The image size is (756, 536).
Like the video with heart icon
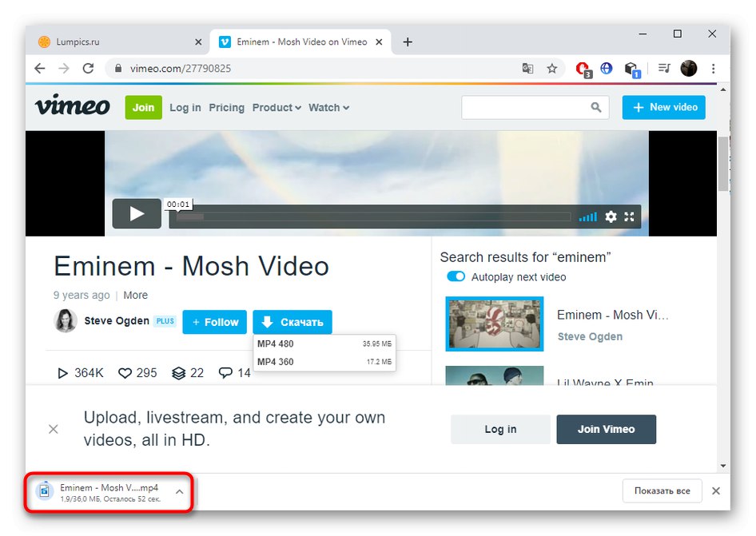pyautogui.click(x=125, y=373)
